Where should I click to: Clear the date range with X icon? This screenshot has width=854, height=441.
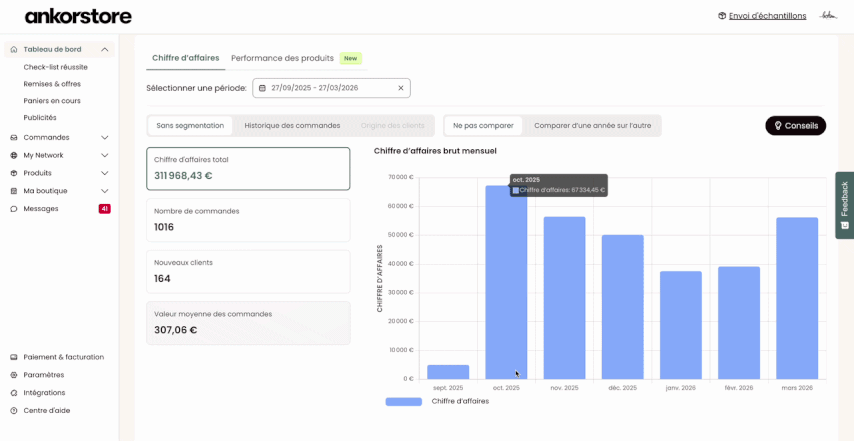(x=401, y=88)
